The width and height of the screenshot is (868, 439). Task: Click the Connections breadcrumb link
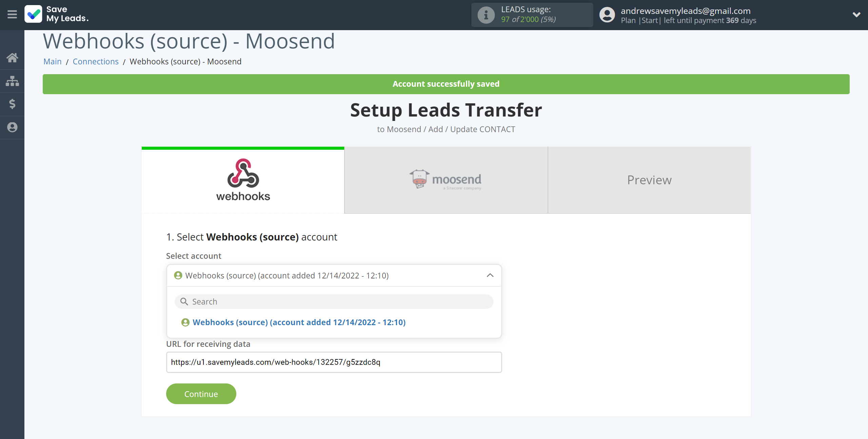tap(96, 61)
